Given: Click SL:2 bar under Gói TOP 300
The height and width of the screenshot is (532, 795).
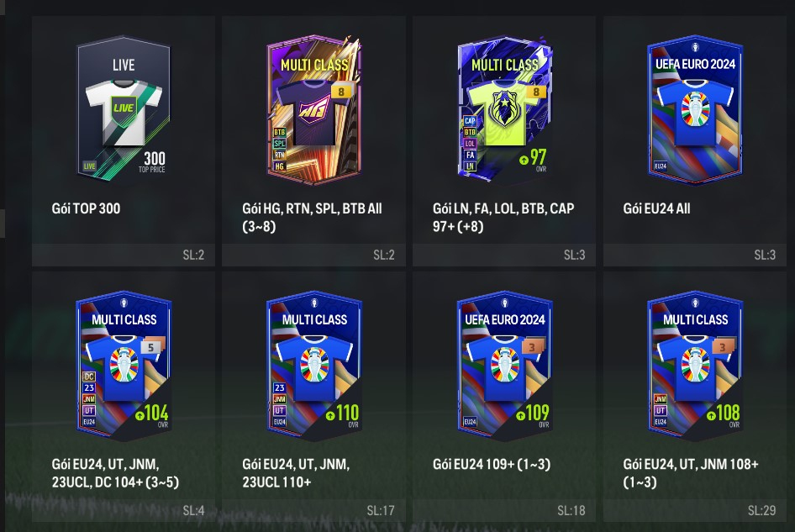Looking at the screenshot, I should click(124, 255).
